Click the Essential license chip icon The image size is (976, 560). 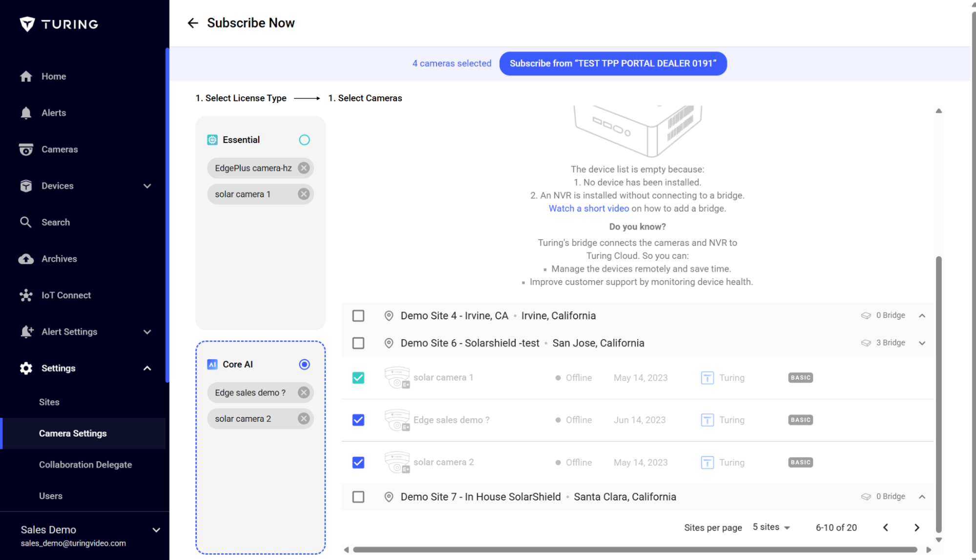tap(212, 140)
